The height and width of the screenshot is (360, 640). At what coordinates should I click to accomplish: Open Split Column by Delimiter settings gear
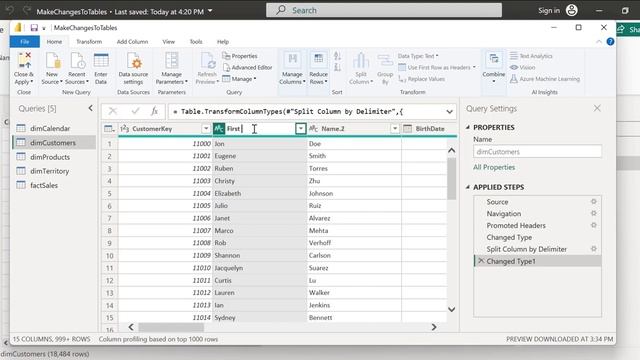594,249
